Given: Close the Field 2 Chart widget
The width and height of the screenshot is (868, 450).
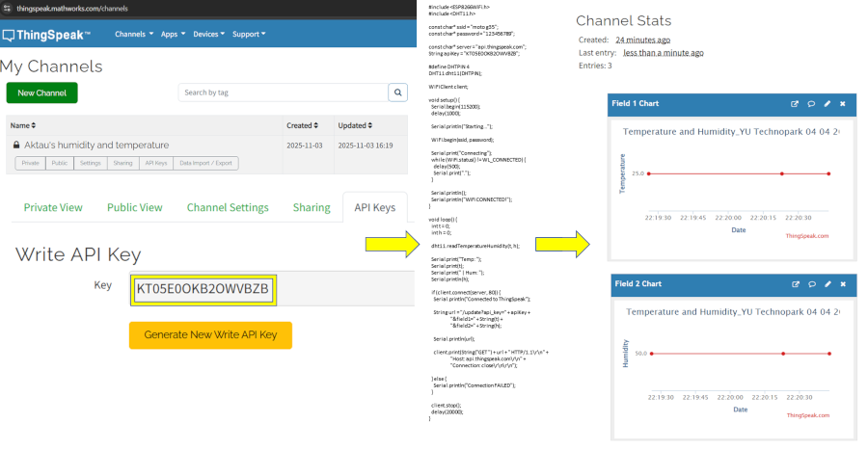Looking at the screenshot, I should coord(843,284).
